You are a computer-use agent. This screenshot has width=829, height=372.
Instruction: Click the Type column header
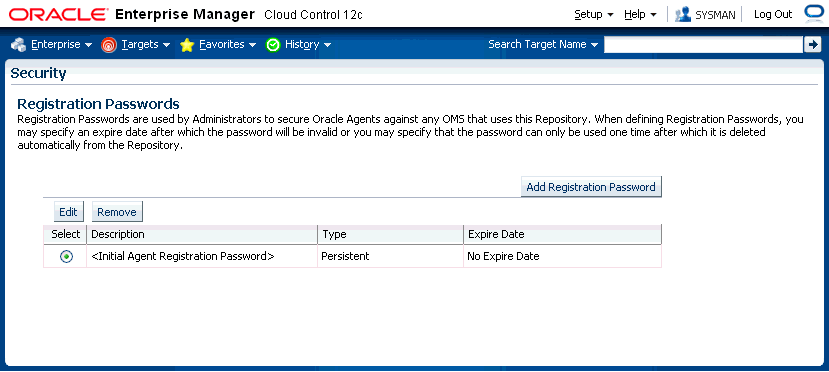tap(391, 234)
